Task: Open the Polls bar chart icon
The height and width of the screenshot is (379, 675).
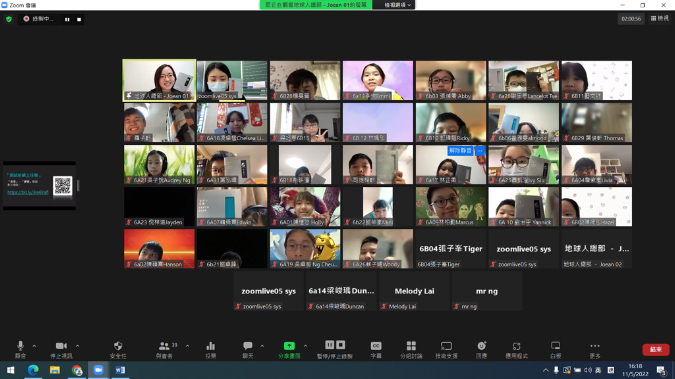Action: tap(211, 349)
